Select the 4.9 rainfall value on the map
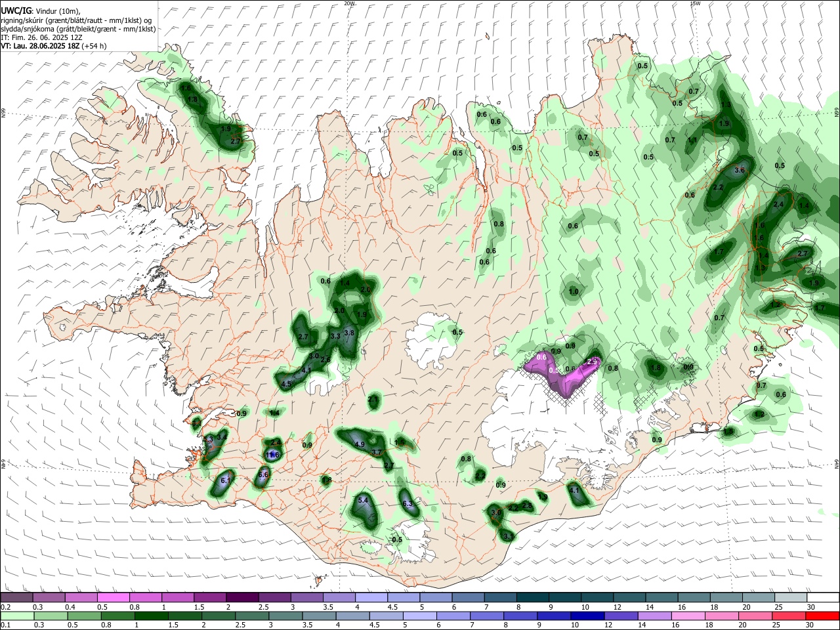840x630 pixels. coord(359,445)
